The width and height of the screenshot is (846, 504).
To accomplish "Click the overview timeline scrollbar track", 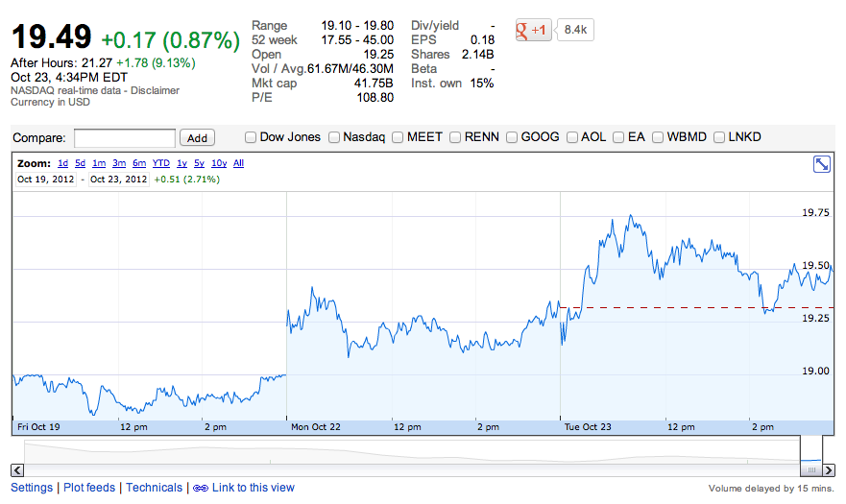I will point(410,470).
